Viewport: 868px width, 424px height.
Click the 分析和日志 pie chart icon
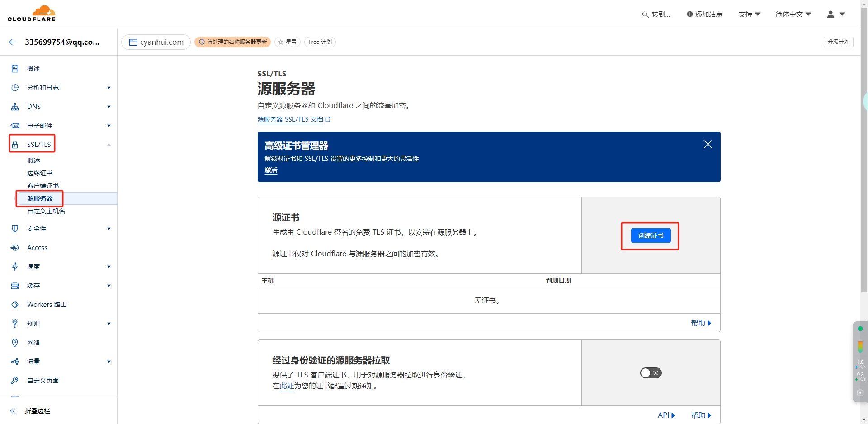15,88
